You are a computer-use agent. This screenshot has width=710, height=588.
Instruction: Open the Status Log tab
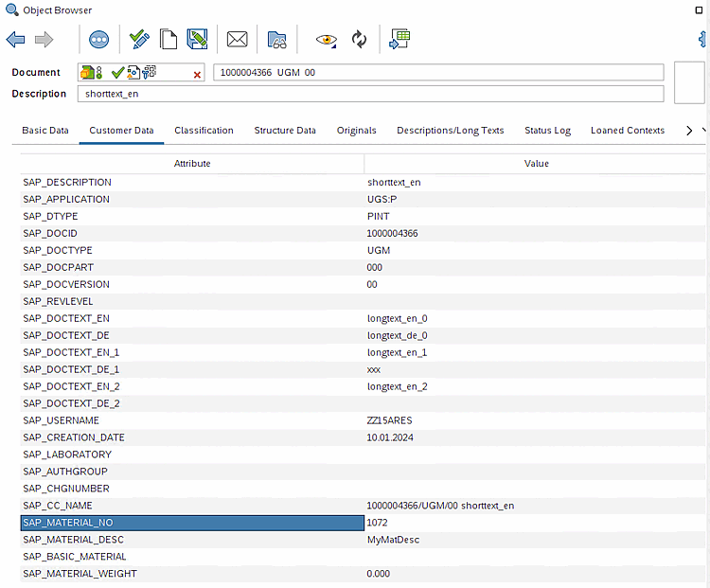coord(547,131)
